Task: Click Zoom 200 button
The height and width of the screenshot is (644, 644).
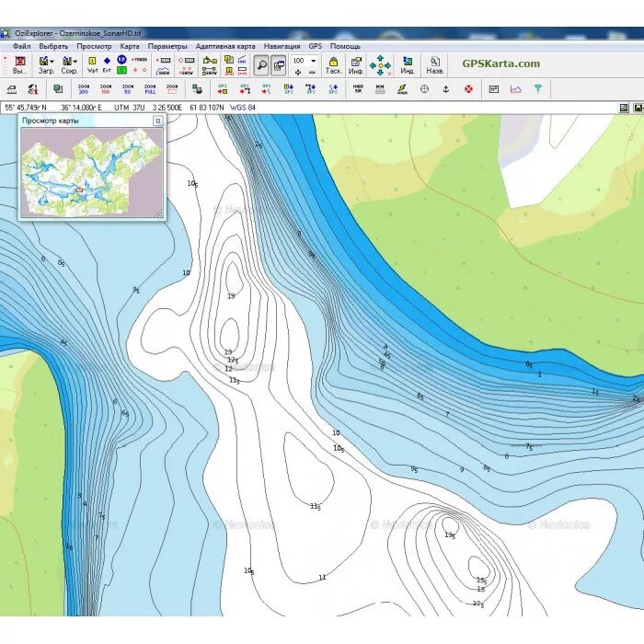Action: (84, 89)
